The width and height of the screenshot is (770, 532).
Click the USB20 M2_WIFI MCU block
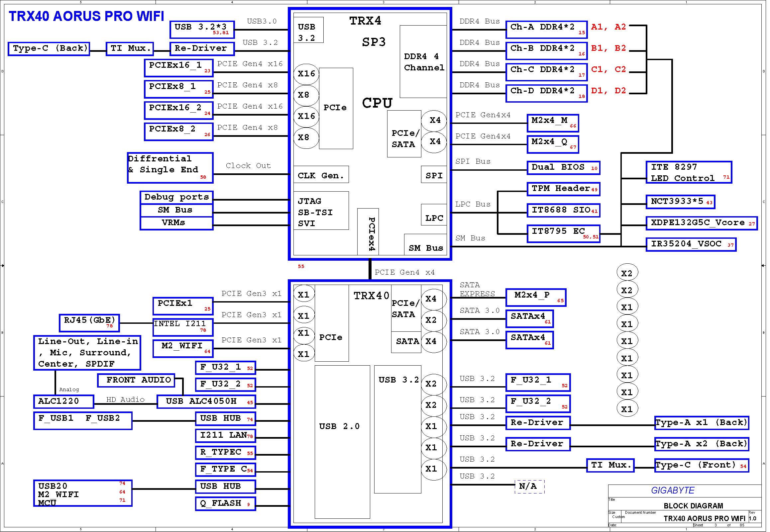click(83, 493)
